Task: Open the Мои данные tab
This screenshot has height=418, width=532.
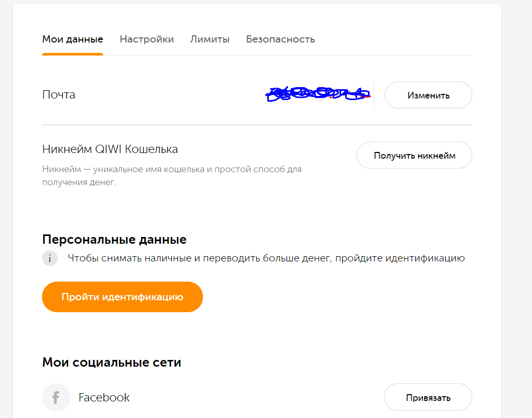Action: point(73,39)
